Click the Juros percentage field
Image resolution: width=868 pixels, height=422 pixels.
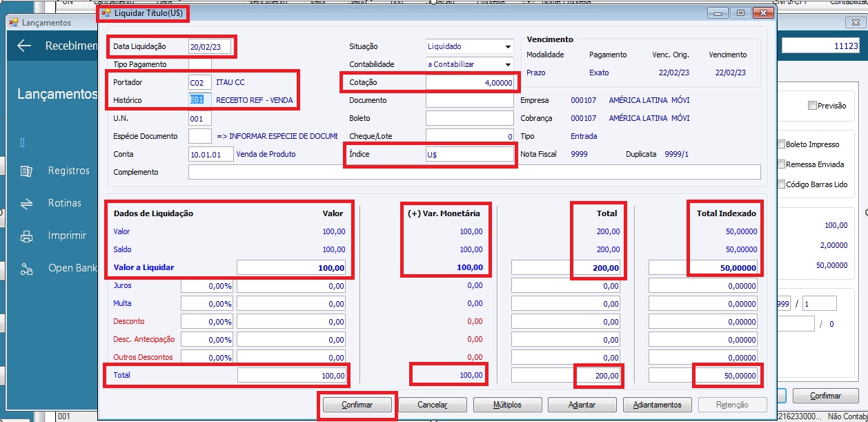[207, 285]
